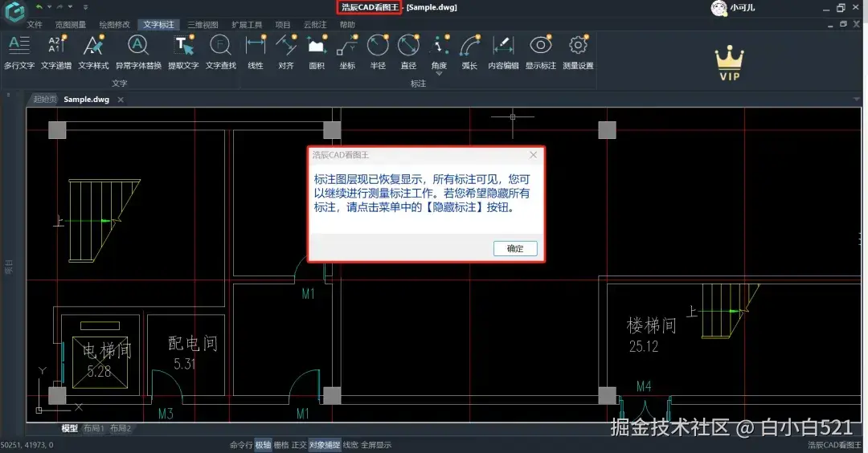868x453 pixels.
Task: Activate the 提取文字 extract text tool
Action: (x=183, y=52)
